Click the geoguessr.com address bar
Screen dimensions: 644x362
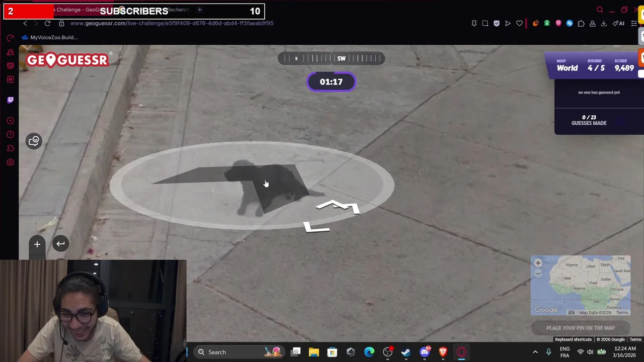tap(172, 23)
